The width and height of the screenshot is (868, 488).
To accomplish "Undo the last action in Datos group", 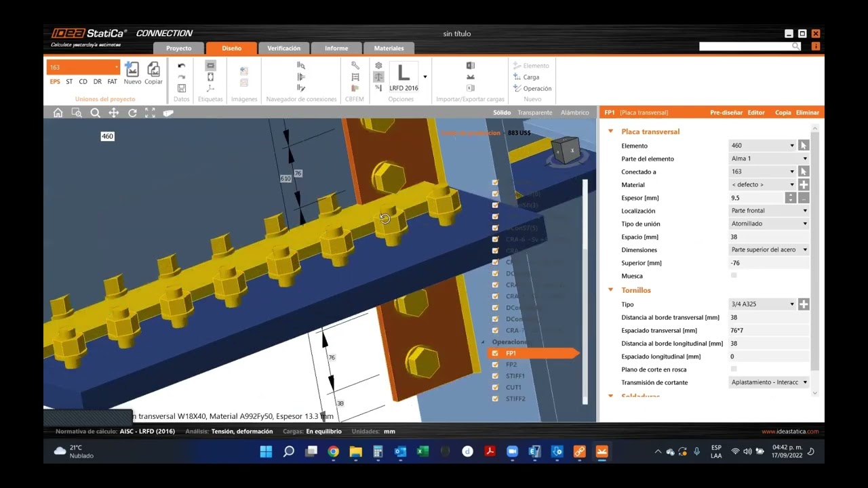I will tap(181, 66).
